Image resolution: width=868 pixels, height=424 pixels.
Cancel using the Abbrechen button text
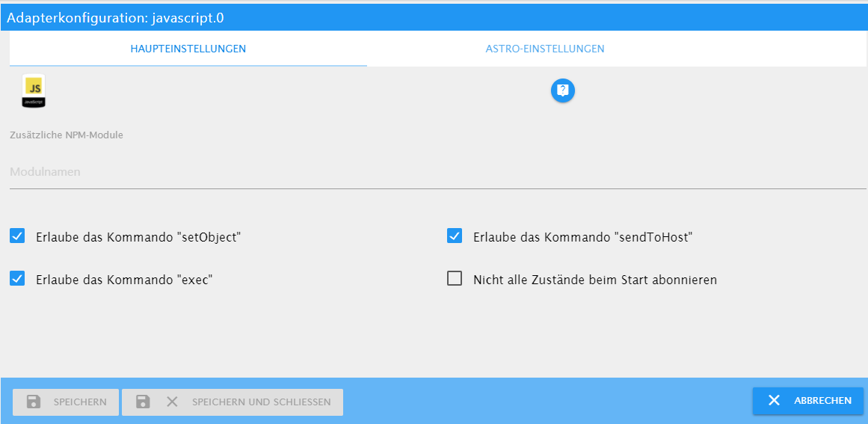822,401
